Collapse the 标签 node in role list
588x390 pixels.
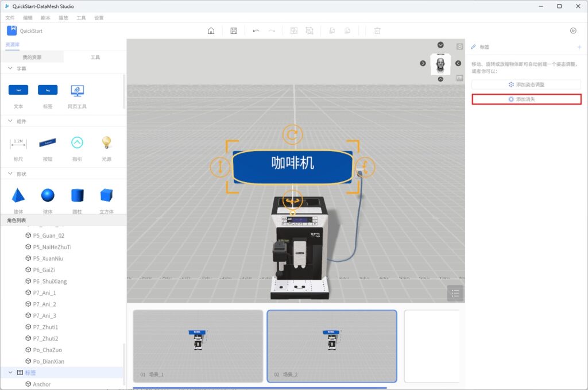click(10, 373)
